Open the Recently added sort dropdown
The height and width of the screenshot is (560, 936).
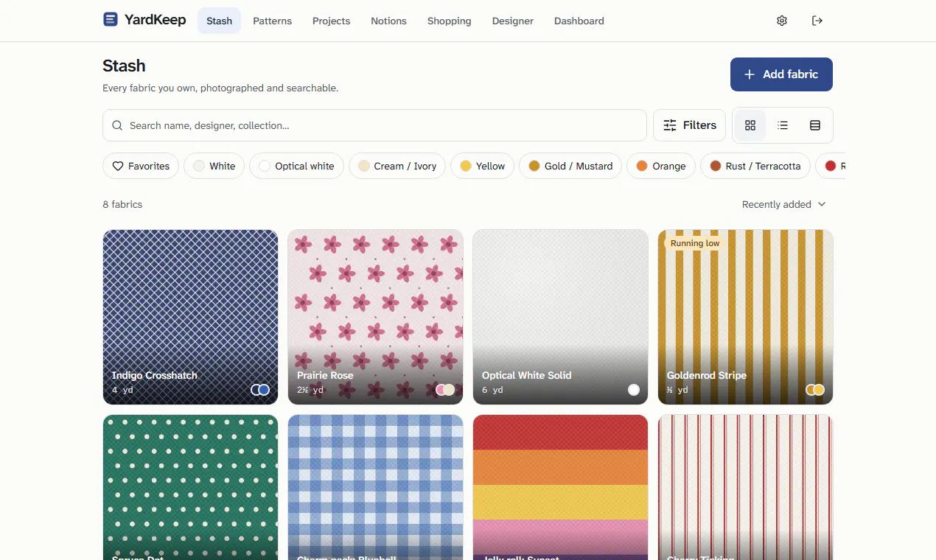tap(783, 204)
